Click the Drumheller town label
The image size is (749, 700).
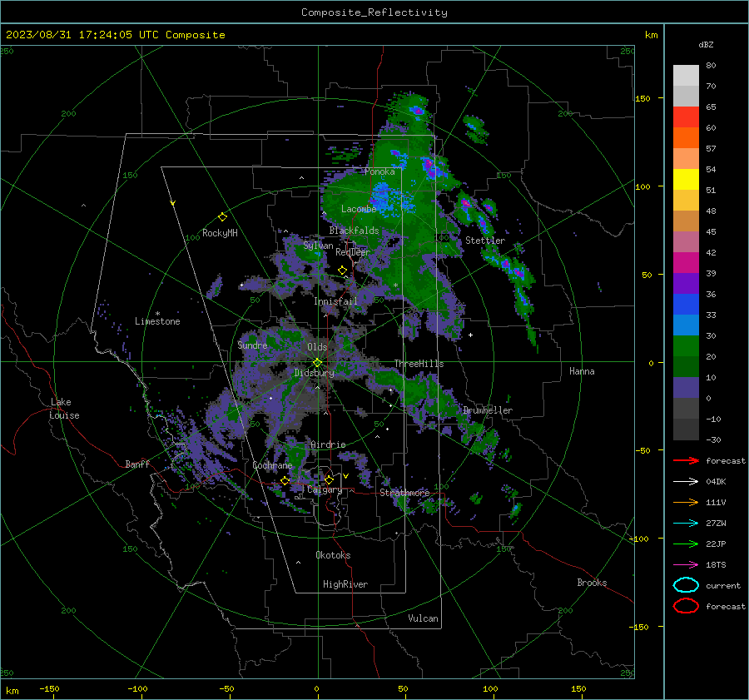(x=487, y=410)
